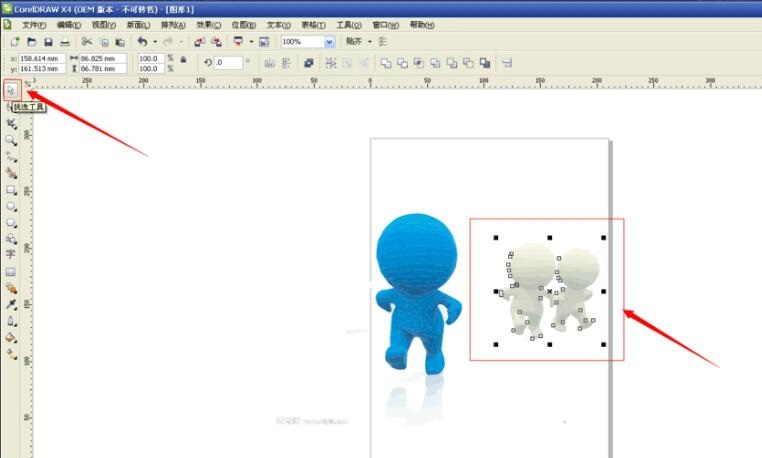This screenshot has width=762, height=458.
Task: Click the Save icon in the standard toolbar
Action: pos(49,42)
